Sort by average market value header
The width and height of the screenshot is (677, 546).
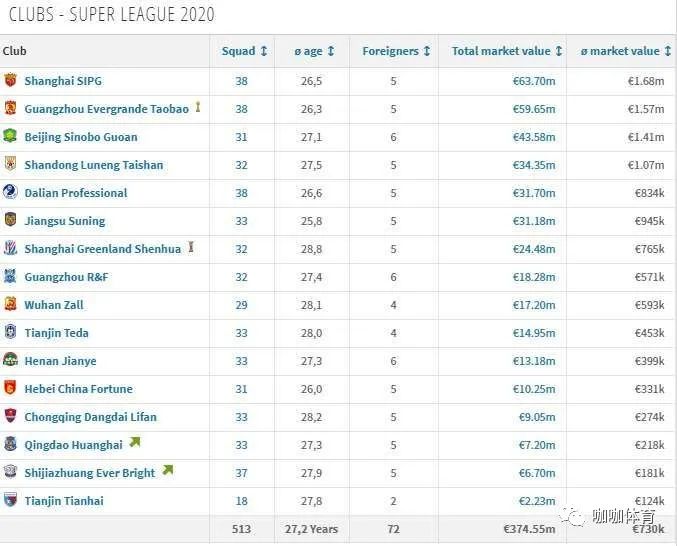pos(625,51)
